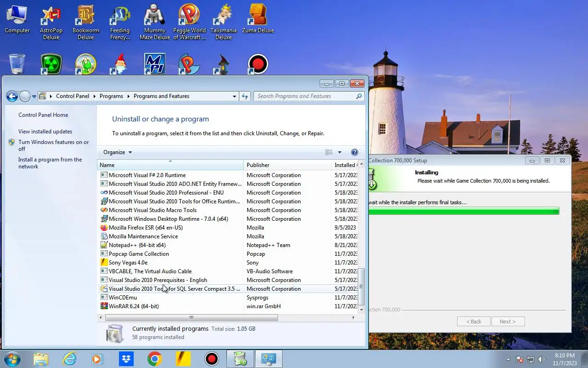Screen dimensions: 588x368
Task: Select the red-hat gnome desktop shortcut
Action: [x=120, y=64]
